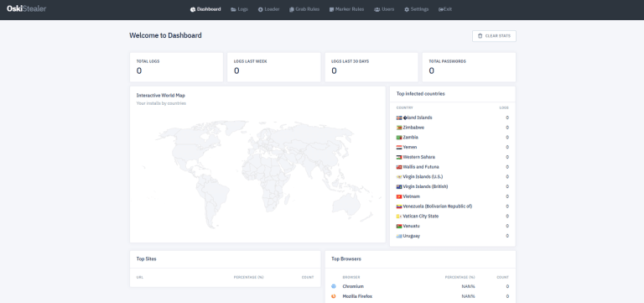This screenshot has height=303, width=644.
Task: Click the "Top Browsers" heading
Action: pos(346,259)
